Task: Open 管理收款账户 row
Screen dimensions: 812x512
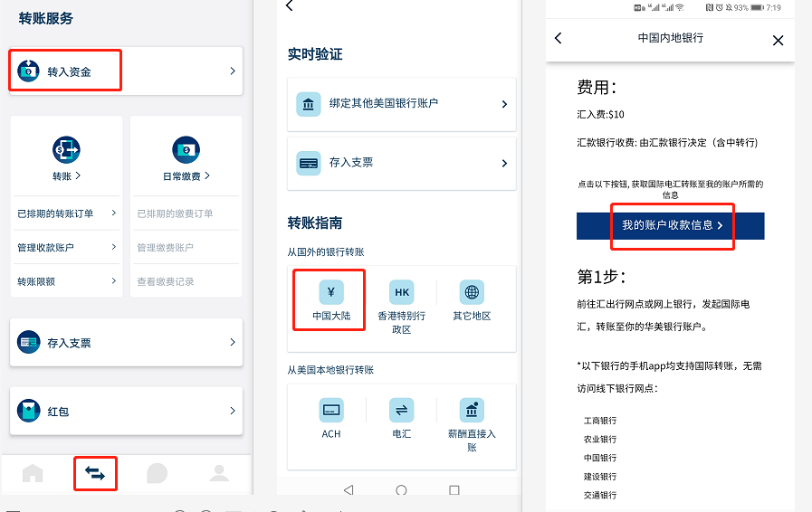Action: pyautogui.click(x=66, y=248)
